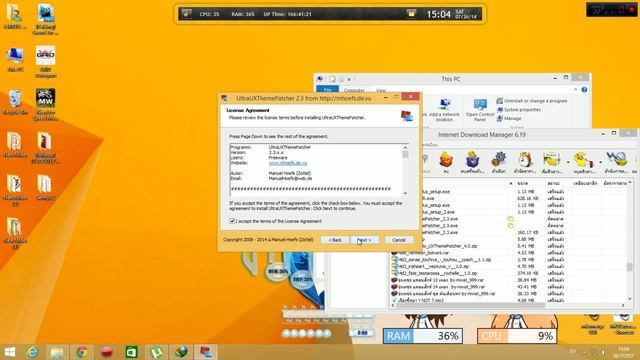
Task: Open dropdown arrow beside IDM start queue
Action: 568,162
